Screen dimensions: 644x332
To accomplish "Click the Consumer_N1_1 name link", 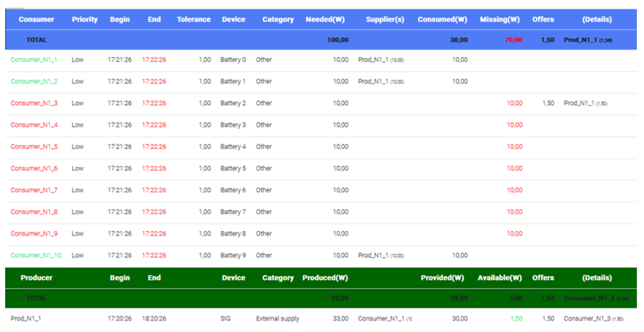I will coord(34,59).
